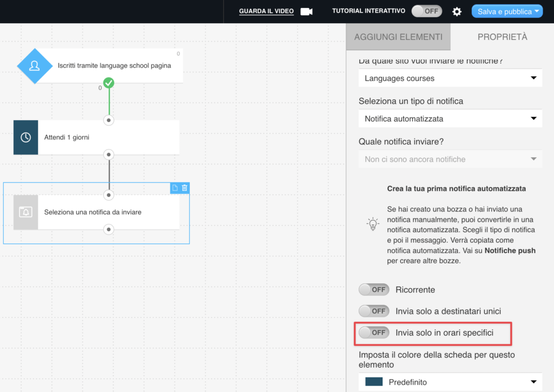The image size is (554, 392).
Task: Click the subscriber trigger diamond icon
Action: [35, 66]
